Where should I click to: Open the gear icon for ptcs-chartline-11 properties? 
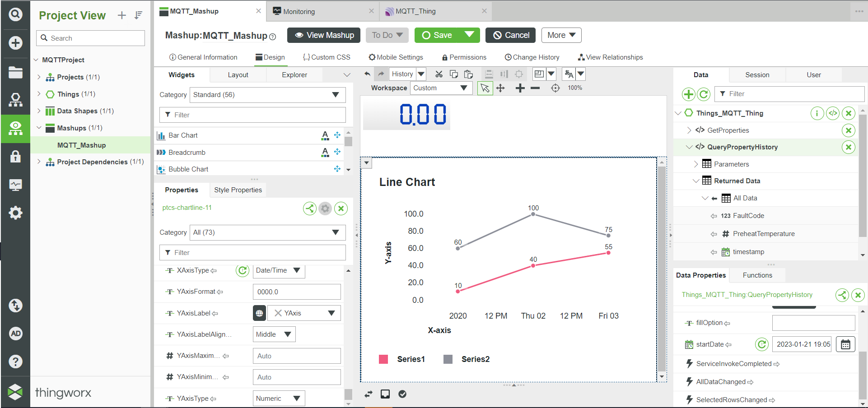coord(325,208)
